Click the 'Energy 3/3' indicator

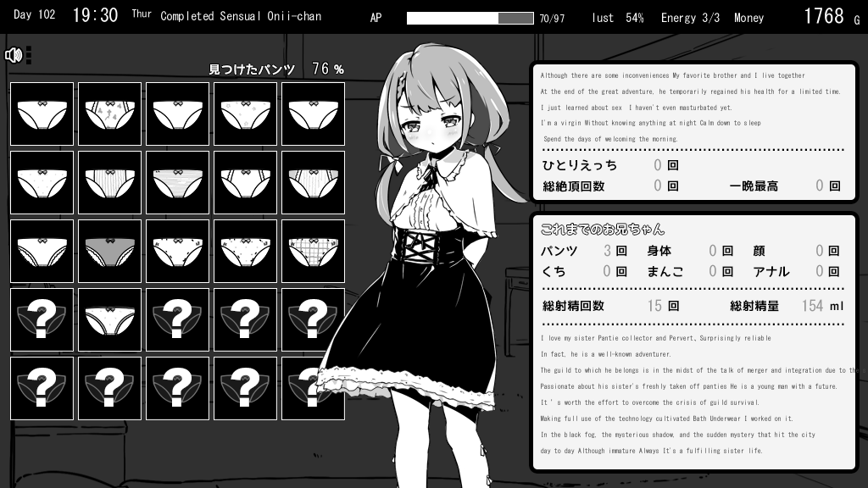690,18
